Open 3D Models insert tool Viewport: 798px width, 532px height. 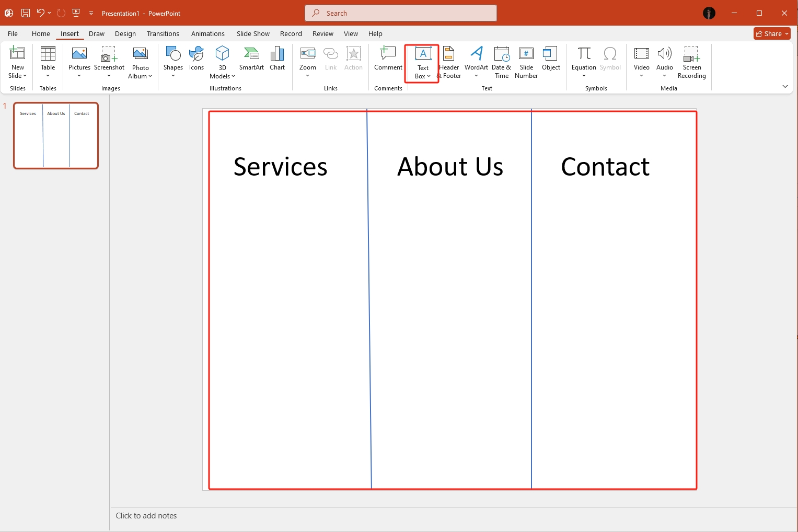pyautogui.click(x=223, y=62)
